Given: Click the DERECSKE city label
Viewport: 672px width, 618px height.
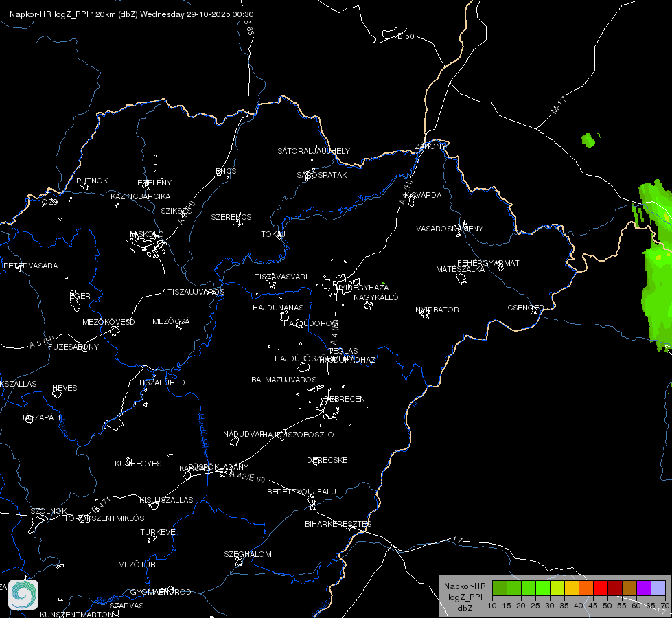Looking at the screenshot, I should click(327, 460).
